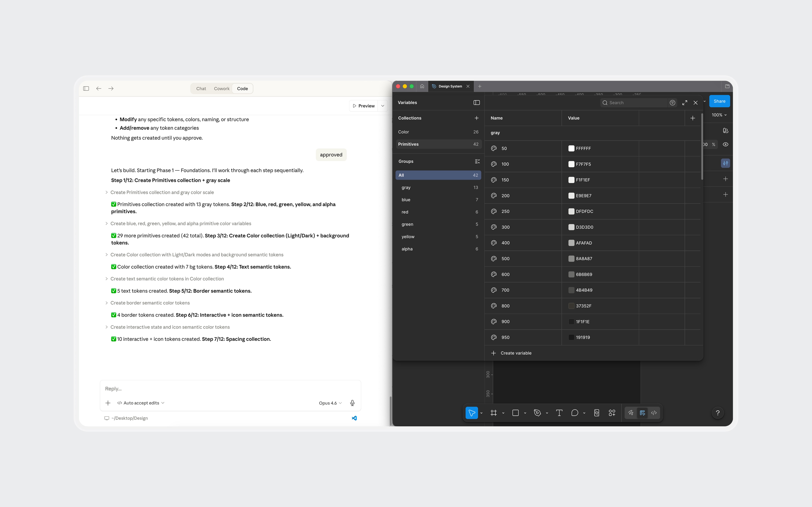Switch to the Cowork tab
812x507 pixels.
point(221,88)
